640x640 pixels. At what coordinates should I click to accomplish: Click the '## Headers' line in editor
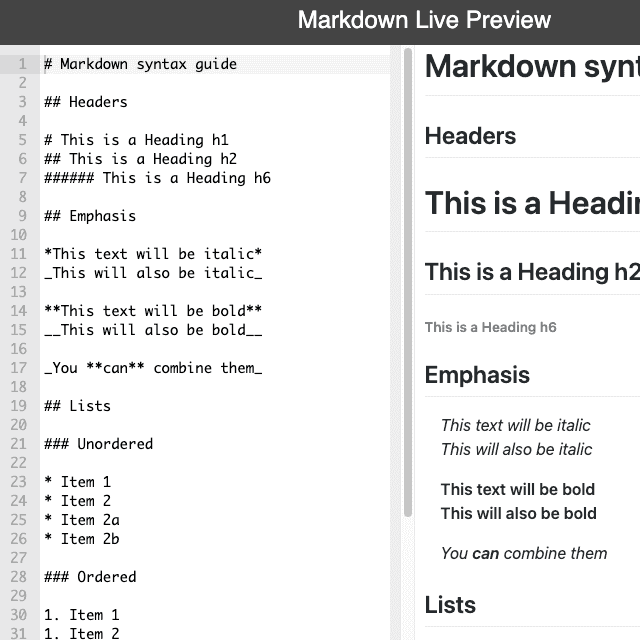click(86, 102)
